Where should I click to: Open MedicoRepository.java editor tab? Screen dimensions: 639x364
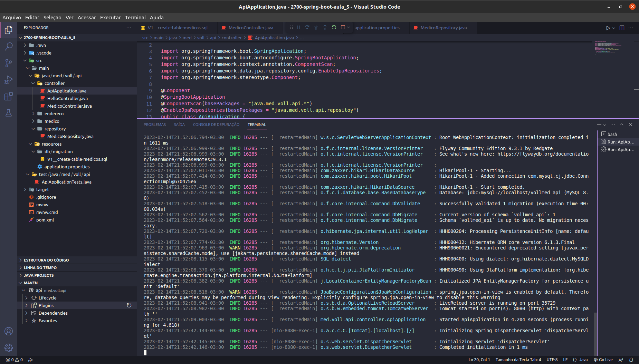coord(443,28)
